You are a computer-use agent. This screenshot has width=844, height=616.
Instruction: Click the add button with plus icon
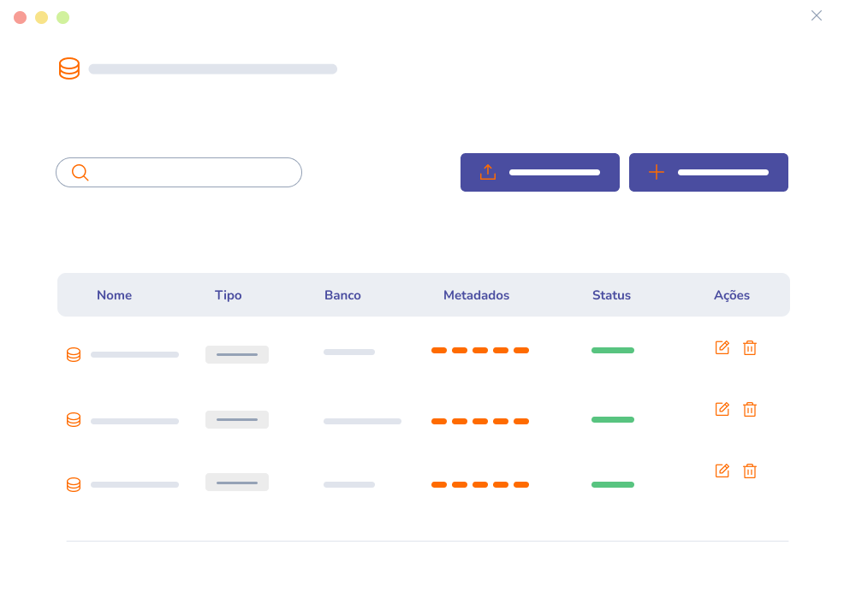point(709,172)
